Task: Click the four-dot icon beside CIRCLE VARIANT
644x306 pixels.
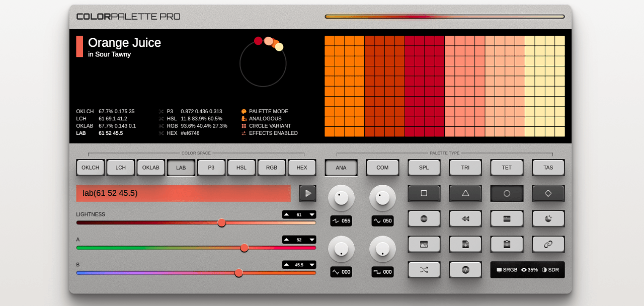Action: coord(244,126)
